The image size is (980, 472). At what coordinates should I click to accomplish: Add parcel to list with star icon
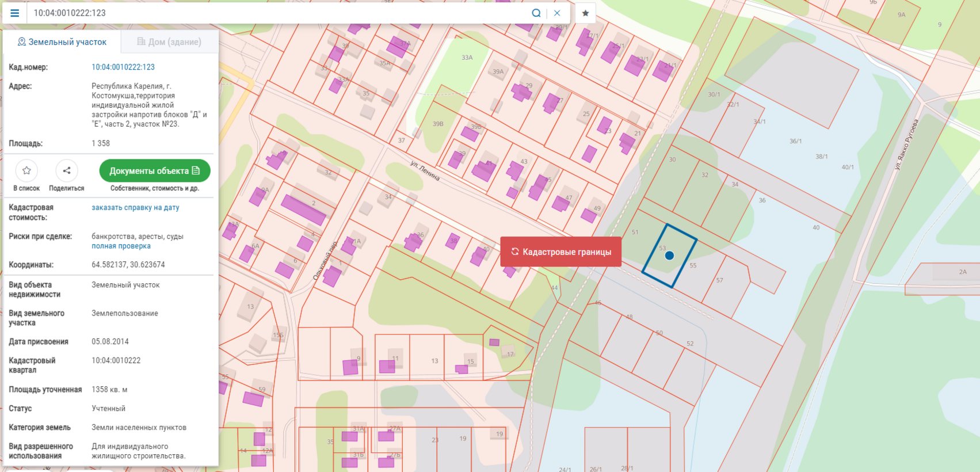(26, 171)
